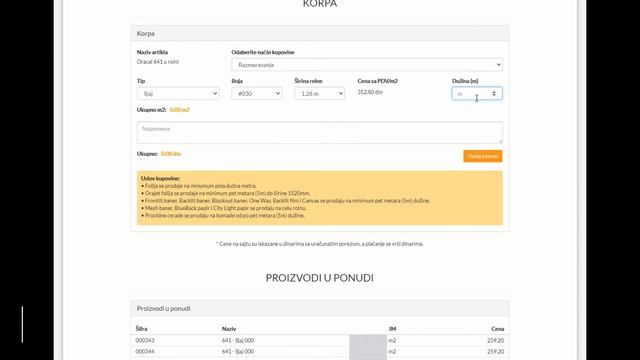Click the Šifra column header
This screenshot has width=640, height=360.
tap(141, 329)
